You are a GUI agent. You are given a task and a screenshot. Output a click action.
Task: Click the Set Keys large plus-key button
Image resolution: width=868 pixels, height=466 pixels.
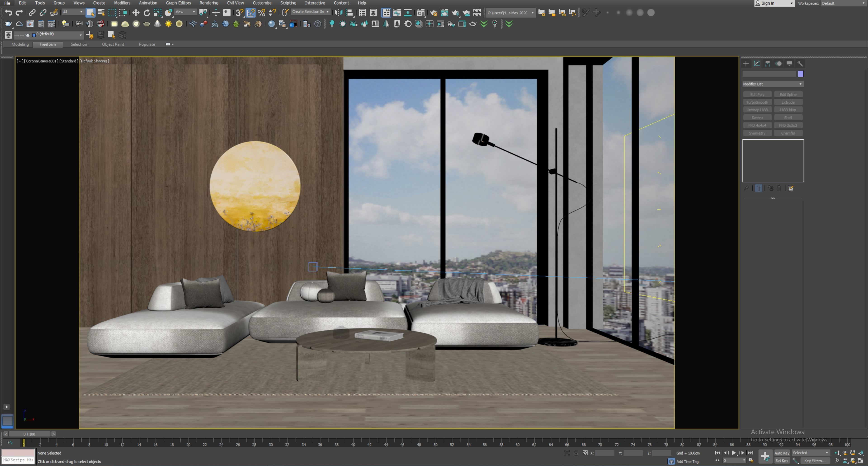point(765,457)
